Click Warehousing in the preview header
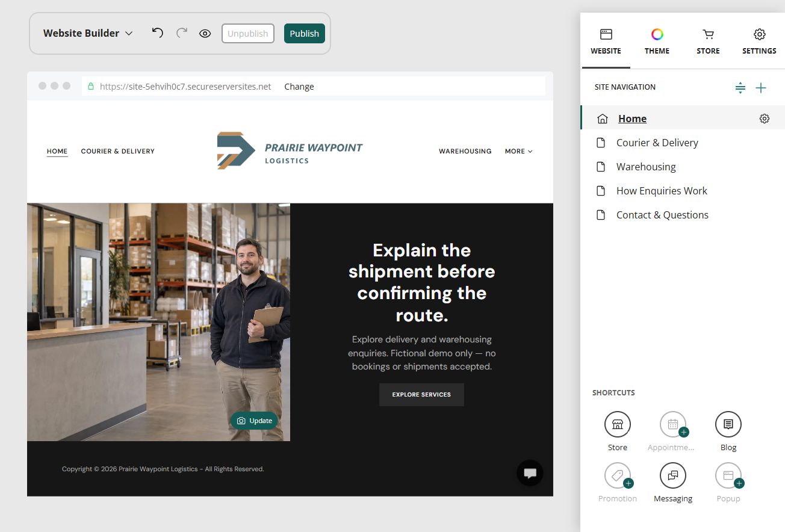This screenshot has height=532, width=785. [465, 151]
